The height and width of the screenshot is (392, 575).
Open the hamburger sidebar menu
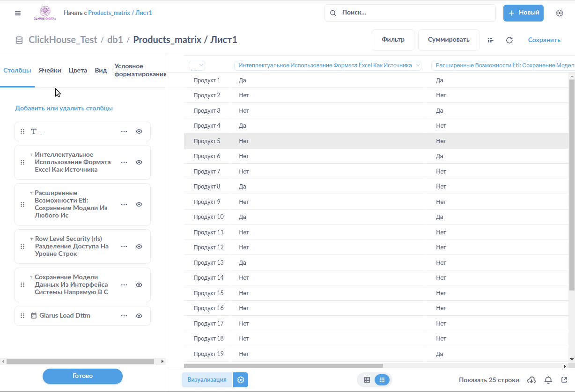tap(18, 13)
